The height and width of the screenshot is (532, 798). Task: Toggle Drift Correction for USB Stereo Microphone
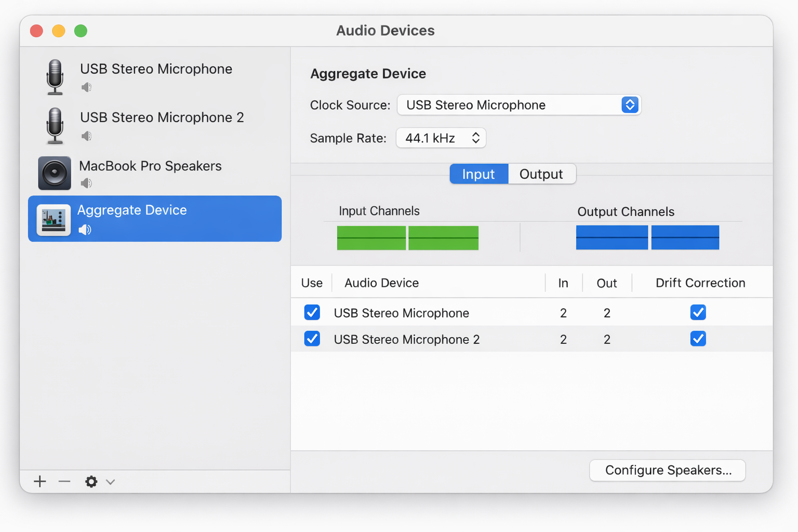pos(698,312)
